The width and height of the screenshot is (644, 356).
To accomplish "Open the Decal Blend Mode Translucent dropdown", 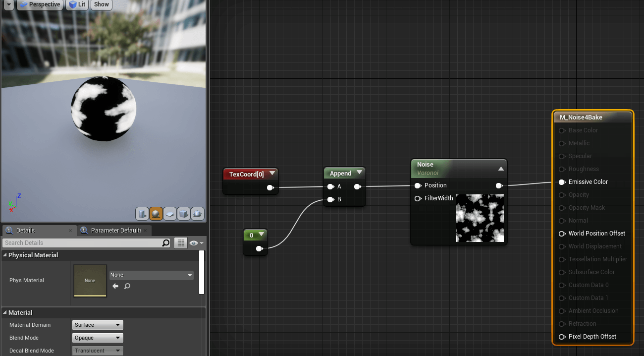I will (98, 351).
